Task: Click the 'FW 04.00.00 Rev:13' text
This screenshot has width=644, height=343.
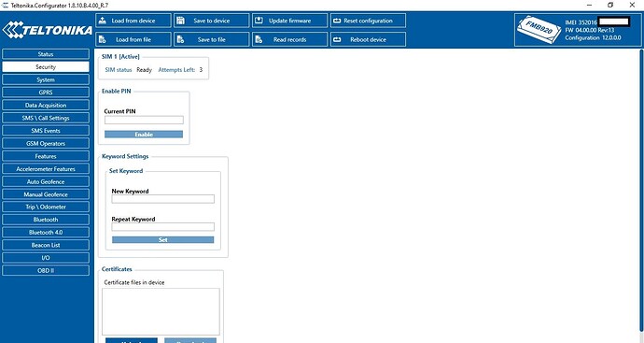Action: point(589,30)
